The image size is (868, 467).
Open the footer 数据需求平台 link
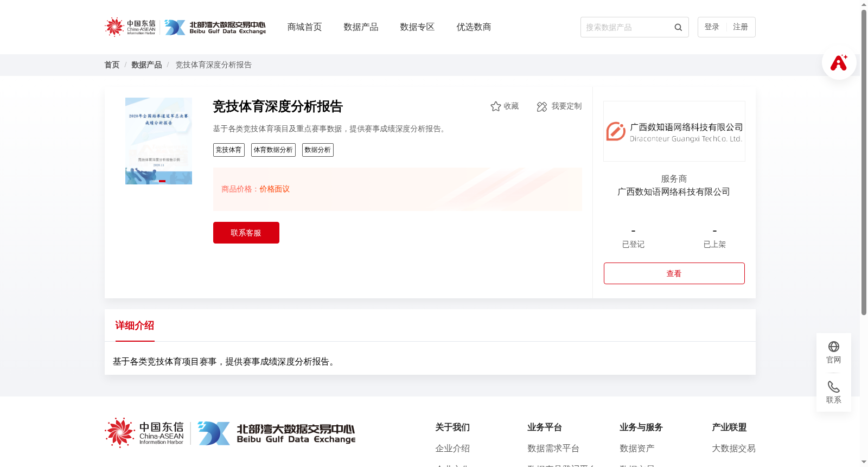pyautogui.click(x=553, y=449)
